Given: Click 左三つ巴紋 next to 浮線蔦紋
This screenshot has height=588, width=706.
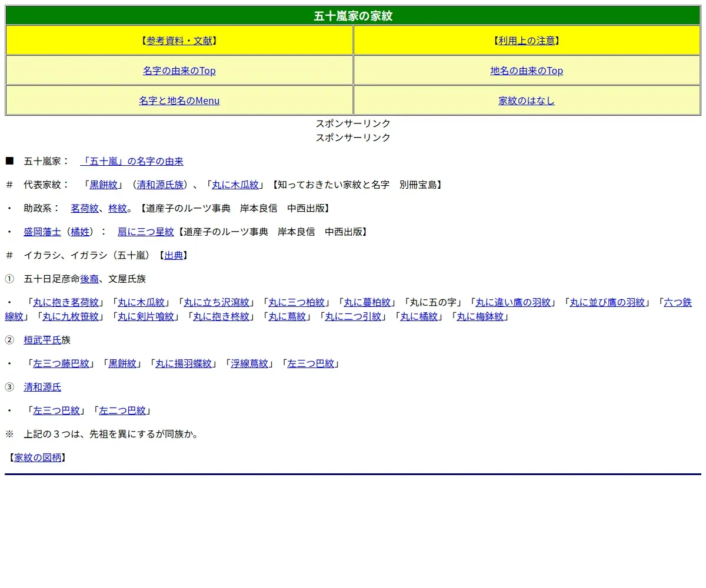Looking at the screenshot, I should pyautogui.click(x=311, y=363).
